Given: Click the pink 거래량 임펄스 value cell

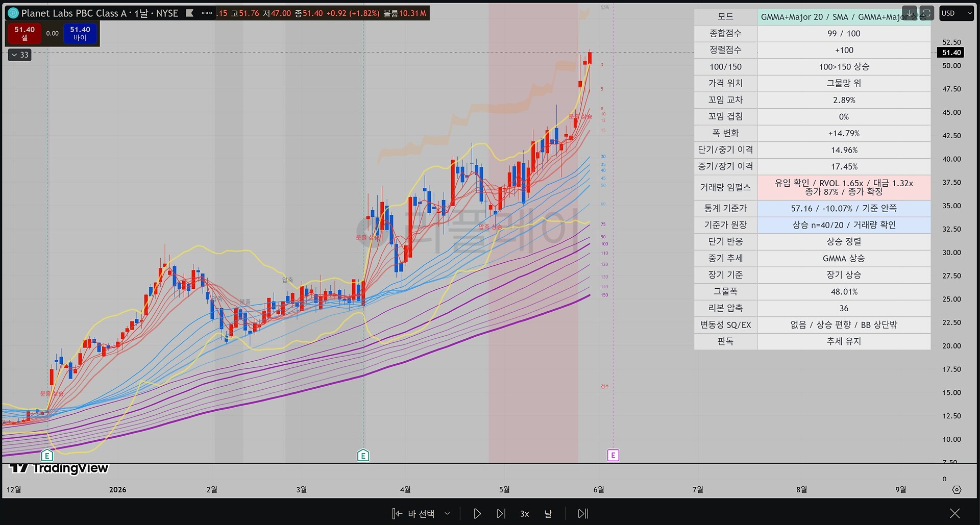Looking at the screenshot, I should (844, 187).
